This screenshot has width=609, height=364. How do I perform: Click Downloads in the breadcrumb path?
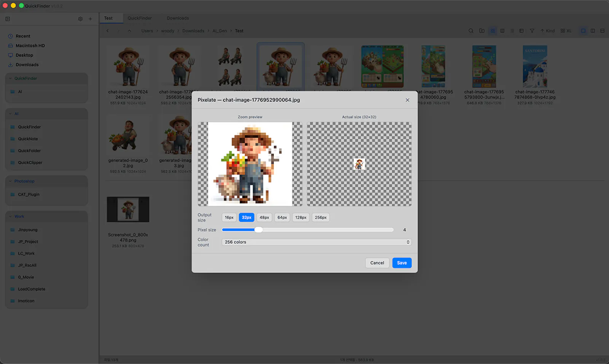[193, 31]
